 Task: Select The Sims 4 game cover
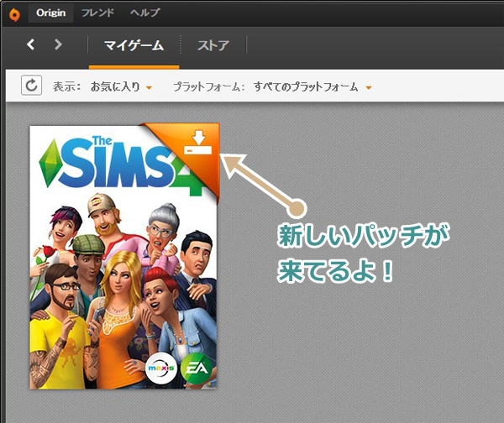click(123, 257)
